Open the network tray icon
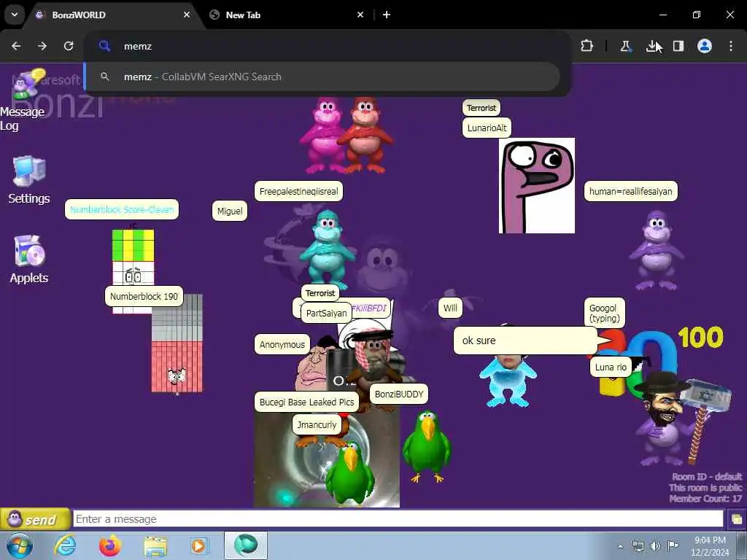747x560 pixels. (x=638, y=546)
